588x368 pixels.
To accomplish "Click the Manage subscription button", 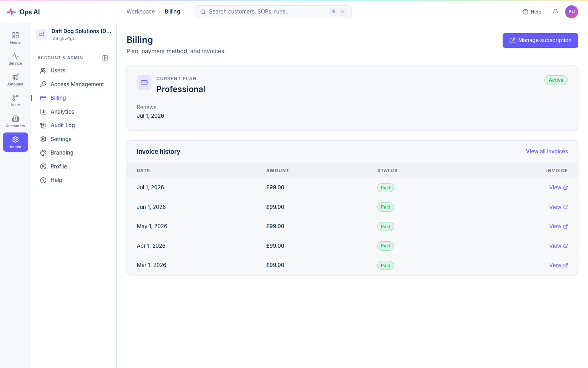I will tap(540, 40).
